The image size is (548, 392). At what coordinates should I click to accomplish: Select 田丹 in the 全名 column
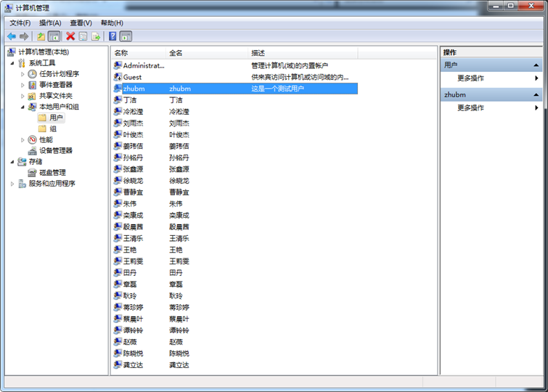tap(176, 273)
